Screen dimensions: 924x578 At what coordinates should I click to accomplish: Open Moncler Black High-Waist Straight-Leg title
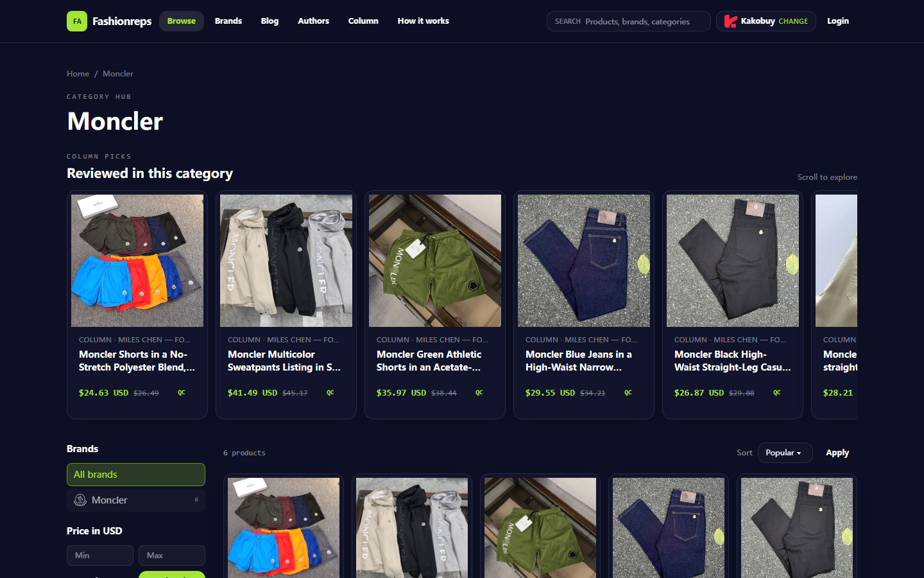pos(733,361)
